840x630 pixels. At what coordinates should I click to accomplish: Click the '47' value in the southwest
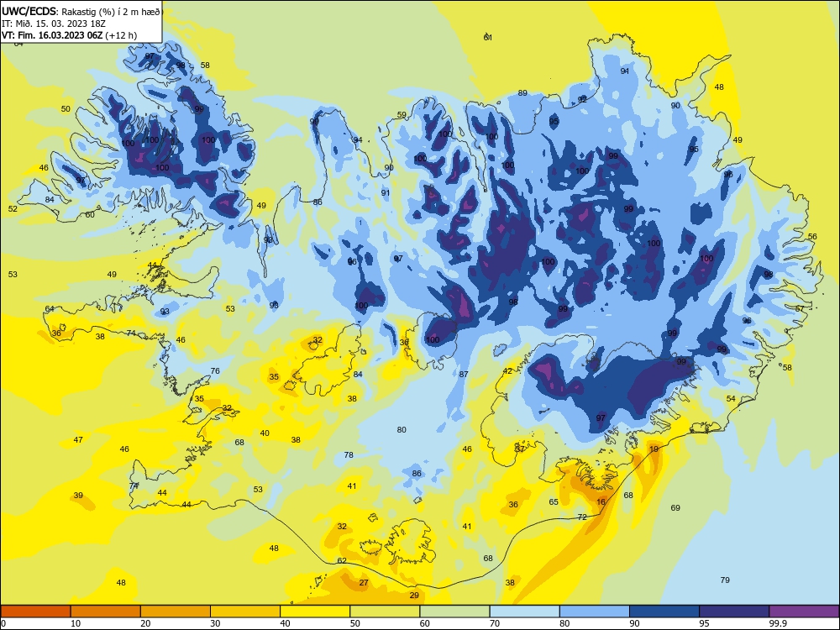(78, 440)
